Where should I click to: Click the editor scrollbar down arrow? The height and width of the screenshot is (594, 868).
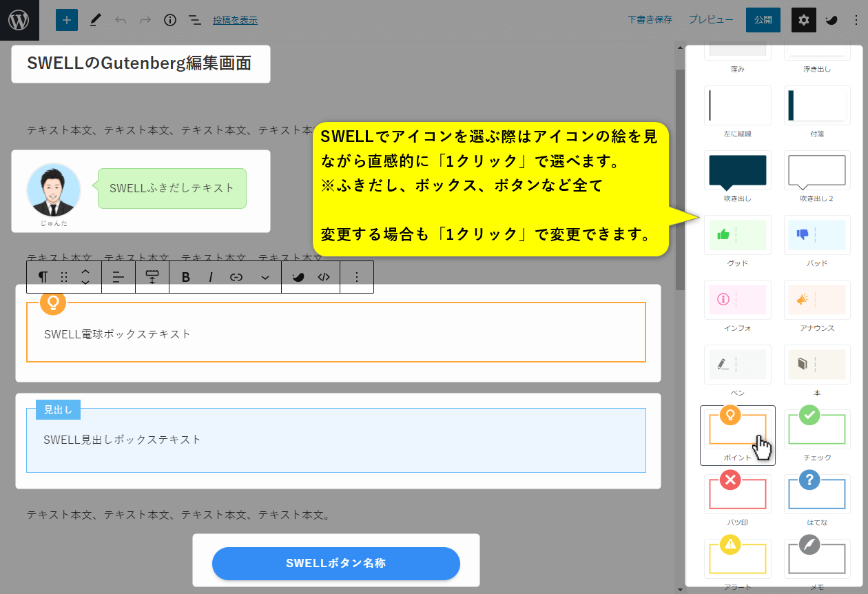[x=680, y=589]
